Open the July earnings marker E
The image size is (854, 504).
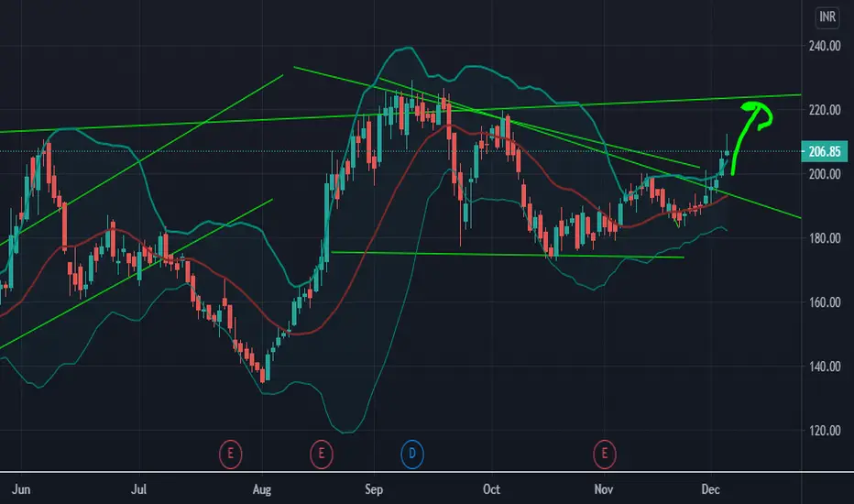tap(230, 454)
